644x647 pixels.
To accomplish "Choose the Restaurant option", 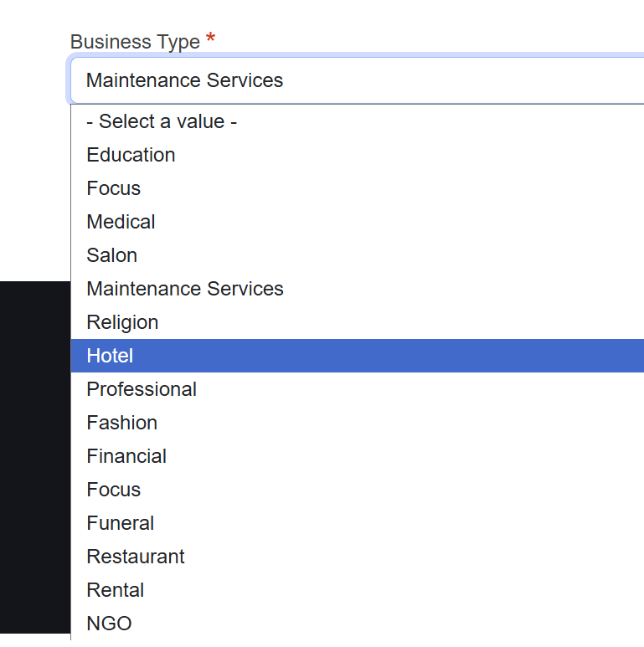I will click(136, 557).
